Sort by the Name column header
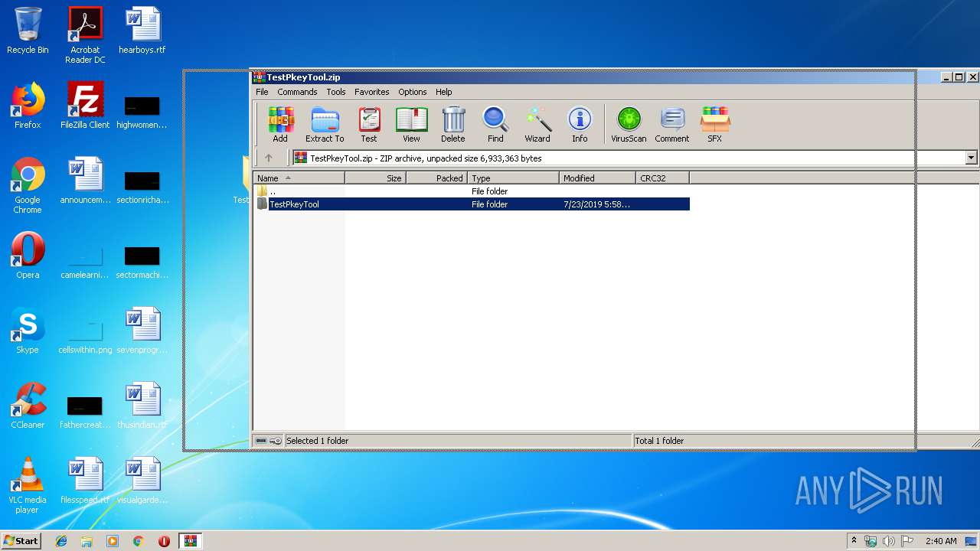Image resolution: width=980 pixels, height=551 pixels. click(x=299, y=178)
